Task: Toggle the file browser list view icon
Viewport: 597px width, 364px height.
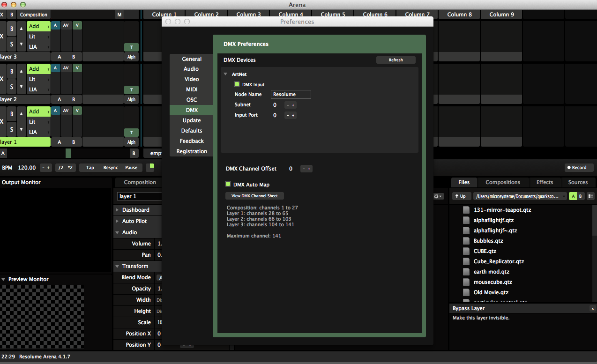Action: (590, 196)
